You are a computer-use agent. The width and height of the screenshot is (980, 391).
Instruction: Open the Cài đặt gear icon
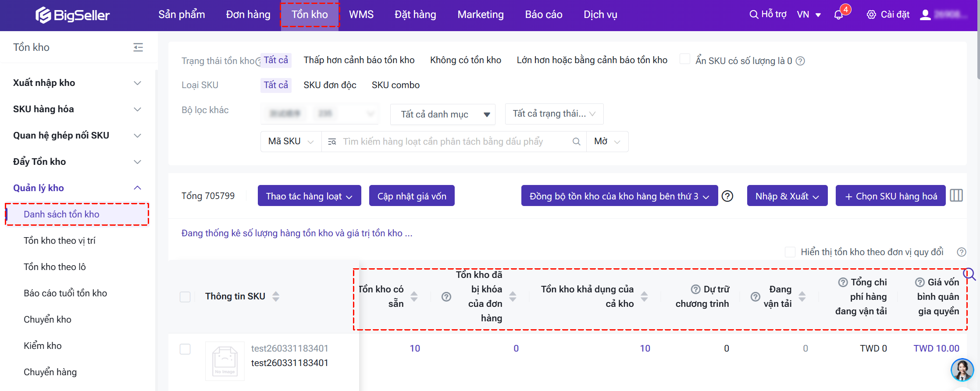coord(871,15)
